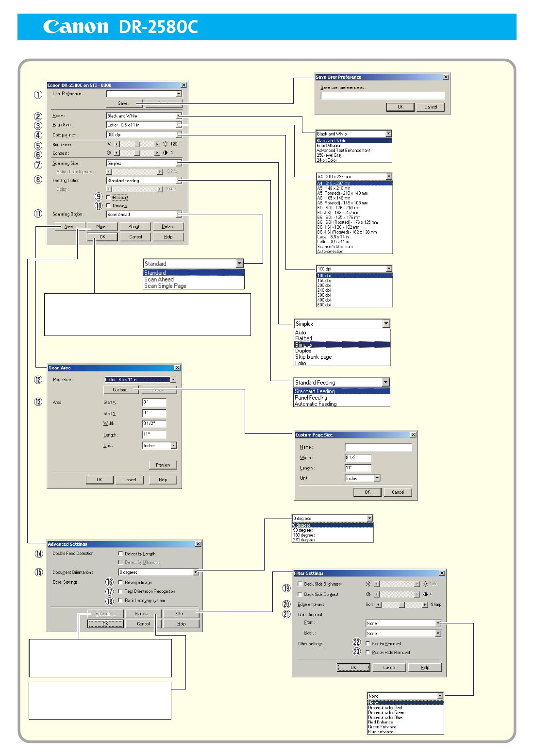
Task: Open the Scanning Option dropdown in main dialog
Action: [179, 214]
